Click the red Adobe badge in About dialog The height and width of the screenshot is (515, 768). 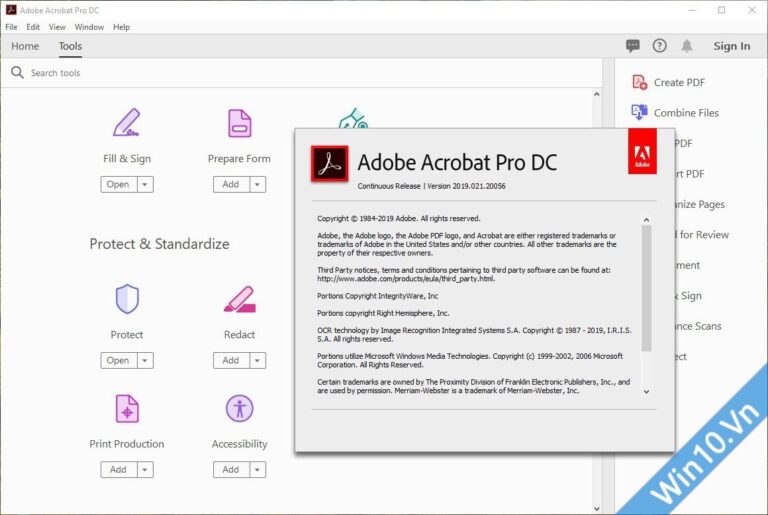[x=642, y=151]
